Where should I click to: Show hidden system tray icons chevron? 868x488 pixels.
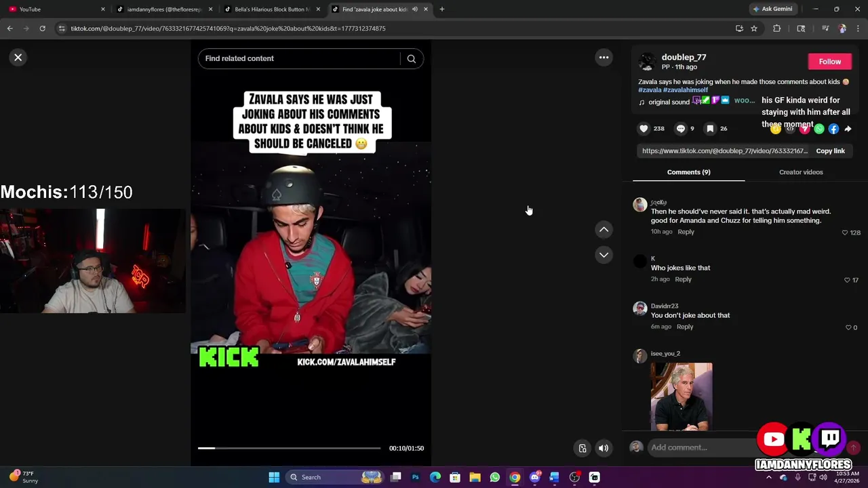[x=769, y=477]
